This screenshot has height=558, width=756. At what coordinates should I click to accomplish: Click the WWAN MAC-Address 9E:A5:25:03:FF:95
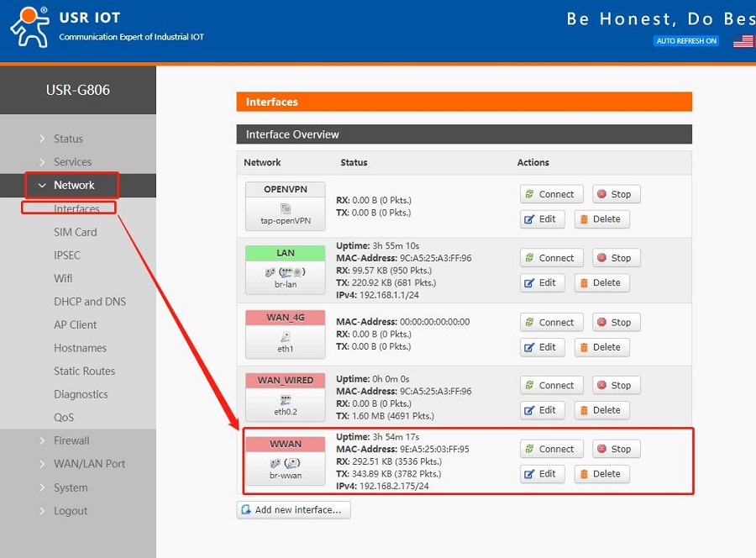(434, 450)
